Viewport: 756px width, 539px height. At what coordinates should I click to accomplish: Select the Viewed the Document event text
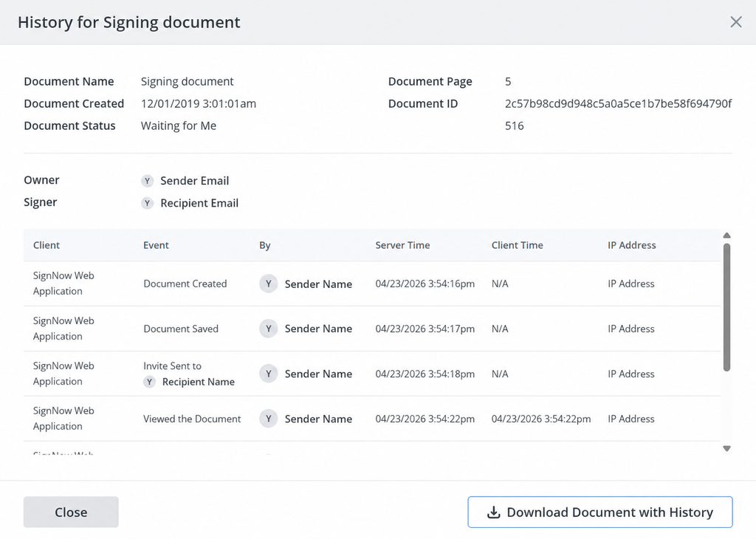pyautogui.click(x=192, y=419)
